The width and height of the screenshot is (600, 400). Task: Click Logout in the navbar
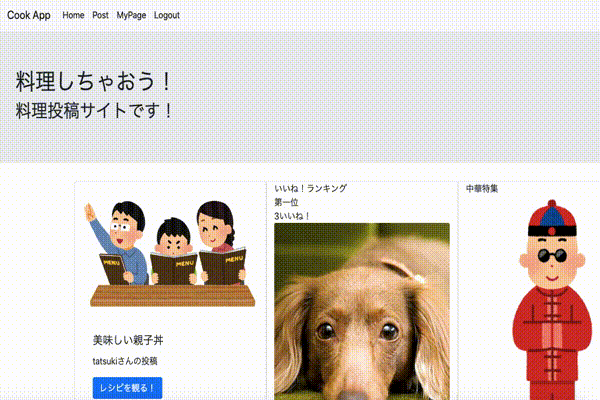[167, 15]
